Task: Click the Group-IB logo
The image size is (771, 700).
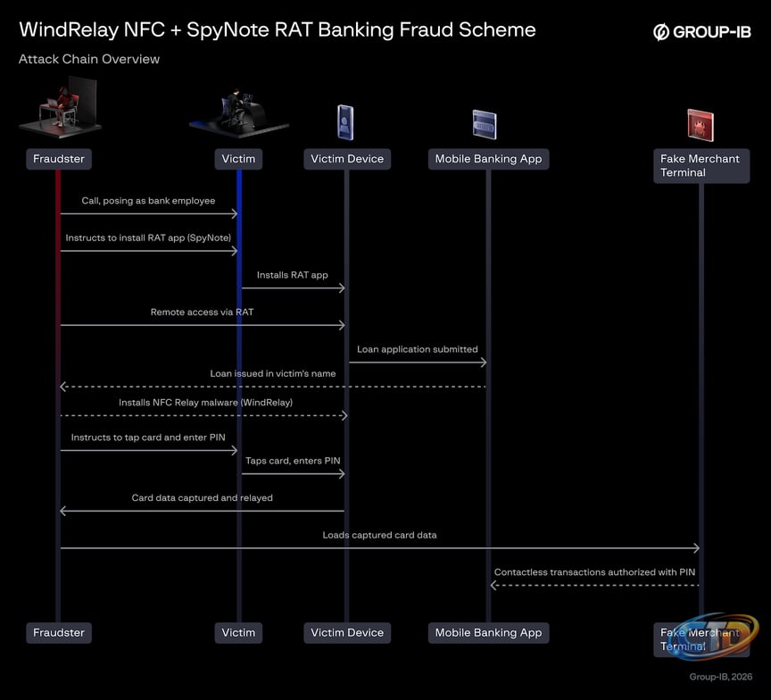Action: click(701, 32)
